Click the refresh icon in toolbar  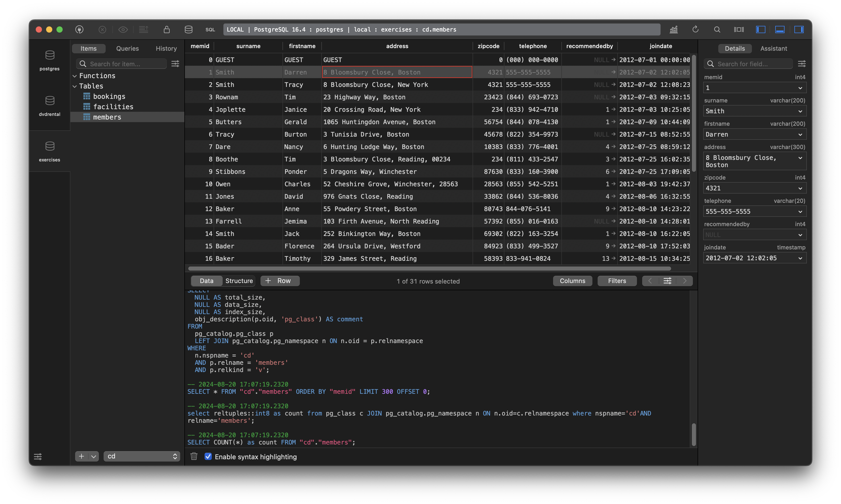[x=695, y=29]
